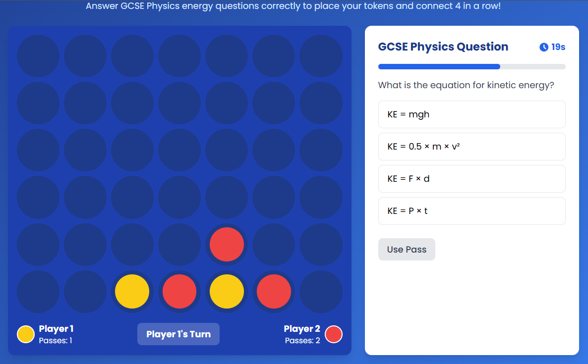588x364 pixels.
Task: Click the bottom-row red token in the fourth column
Action: (179, 291)
